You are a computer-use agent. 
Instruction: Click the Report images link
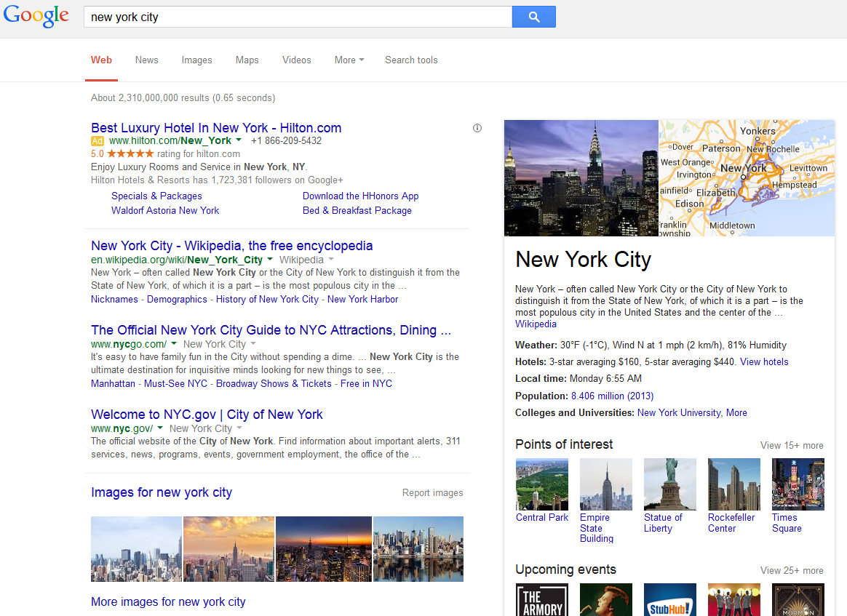coord(432,493)
